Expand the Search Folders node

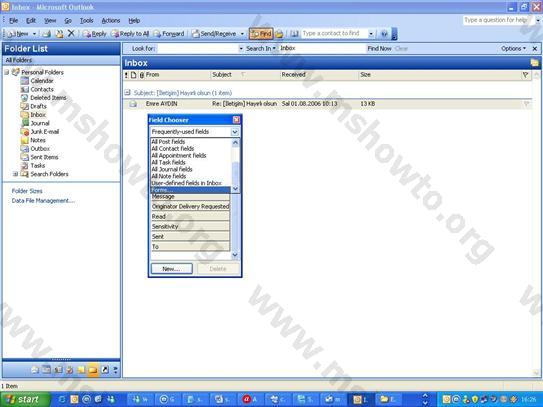[15, 174]
